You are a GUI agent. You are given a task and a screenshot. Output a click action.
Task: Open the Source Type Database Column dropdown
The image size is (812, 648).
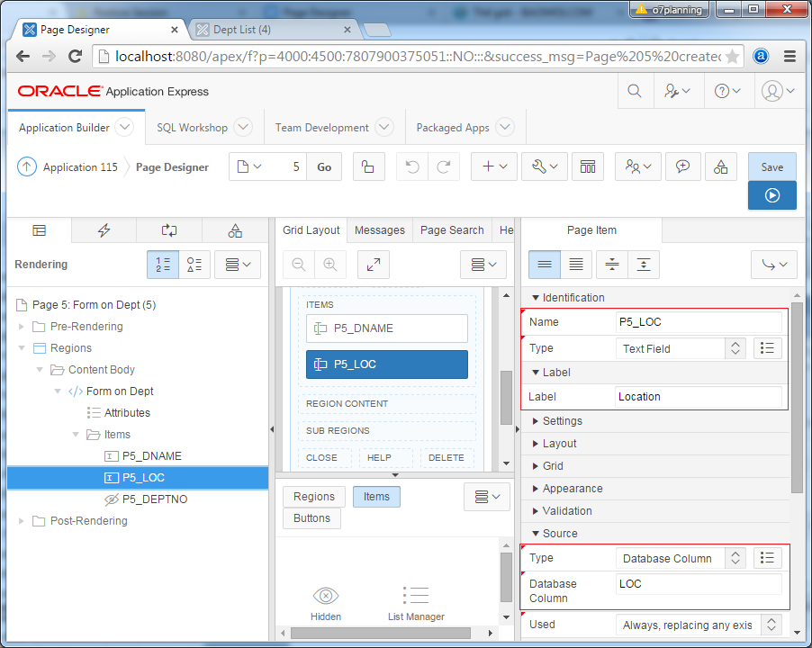681,558
